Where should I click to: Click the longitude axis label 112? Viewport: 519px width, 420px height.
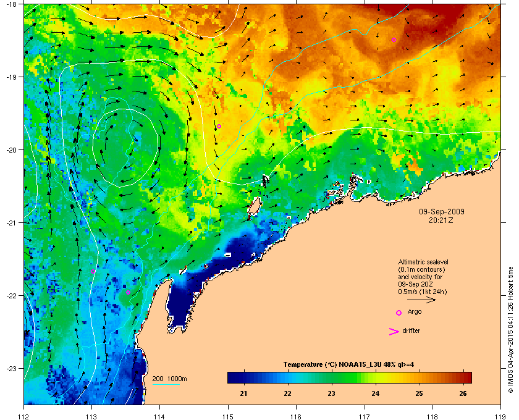tap(24, 416)
